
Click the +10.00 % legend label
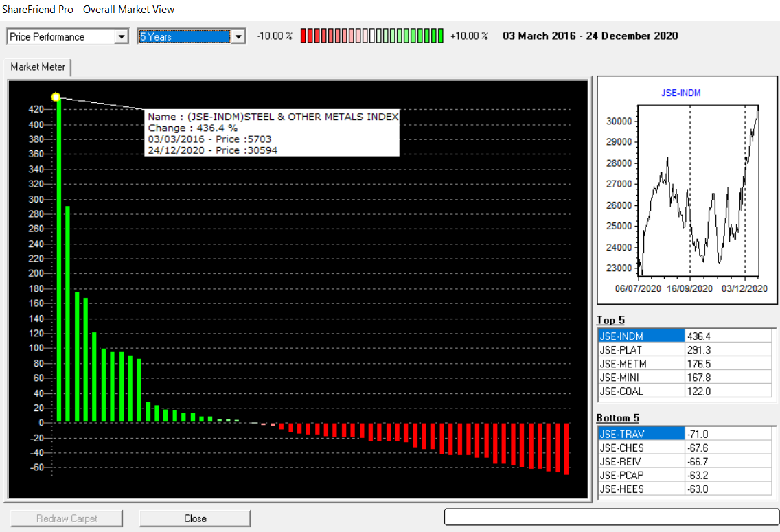coord(469,36)
